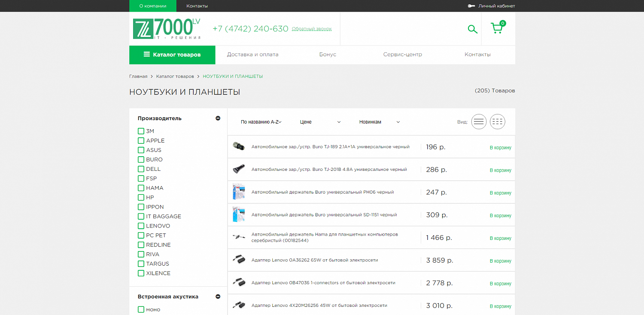Check the ASUS manufacturer filter

141,150
